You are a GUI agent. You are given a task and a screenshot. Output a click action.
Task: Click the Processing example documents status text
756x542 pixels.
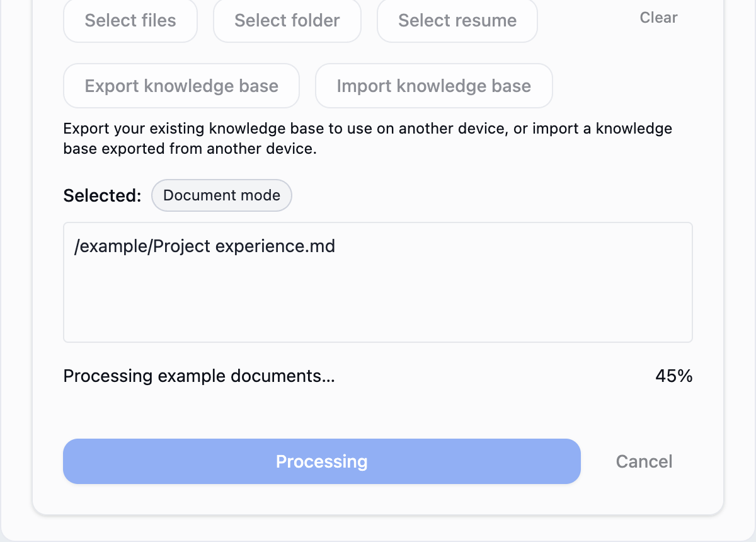pos(199,376)
